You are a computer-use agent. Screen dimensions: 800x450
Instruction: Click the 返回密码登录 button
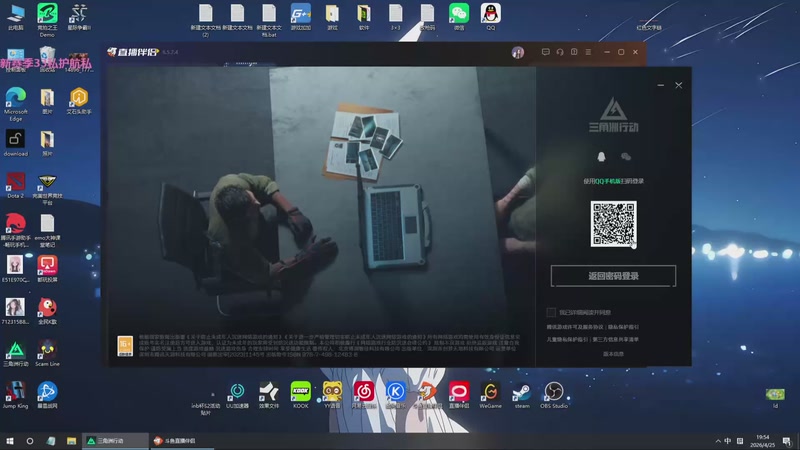coord(613,276)
